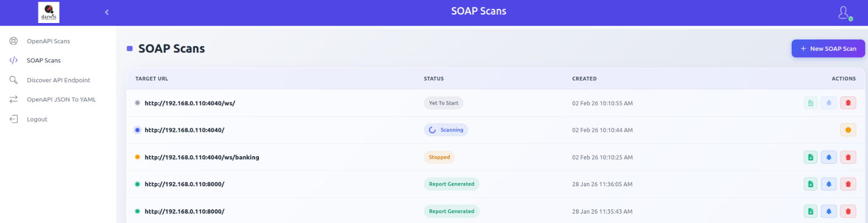Image resolution: width=868 pixels, height=223 pixels.
Task: Click the download report icon for /ws/ scan
Action: click(x=810, y=103)
